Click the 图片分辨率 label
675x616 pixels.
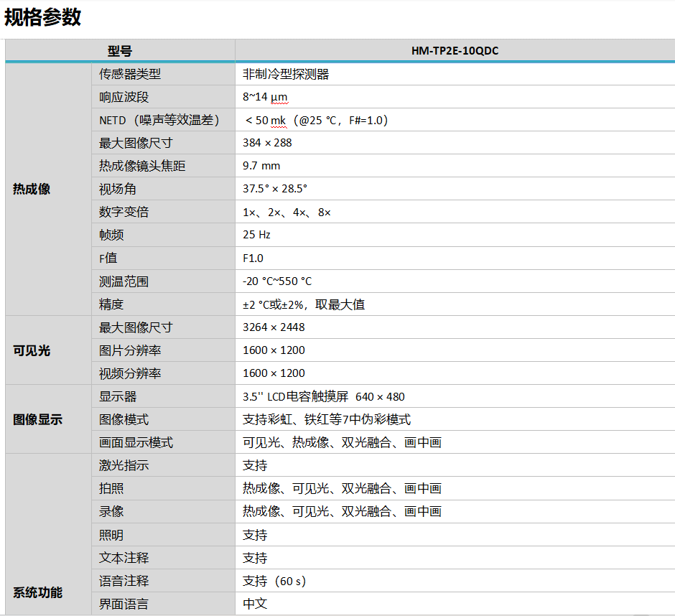tap(130, 350)
